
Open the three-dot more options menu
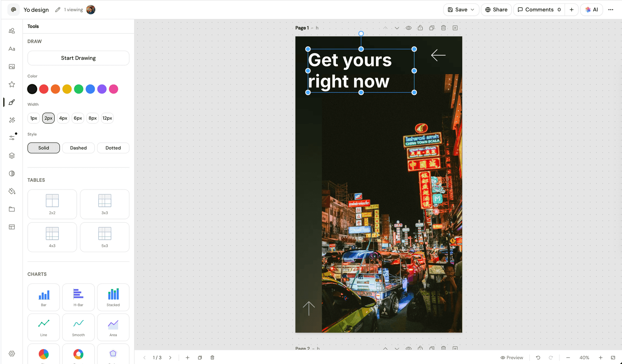coord(611,10)
